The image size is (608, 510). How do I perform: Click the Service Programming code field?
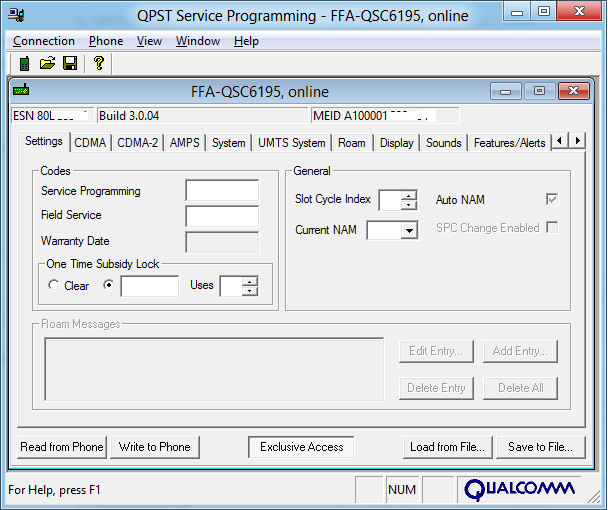(x=222, y=190)
